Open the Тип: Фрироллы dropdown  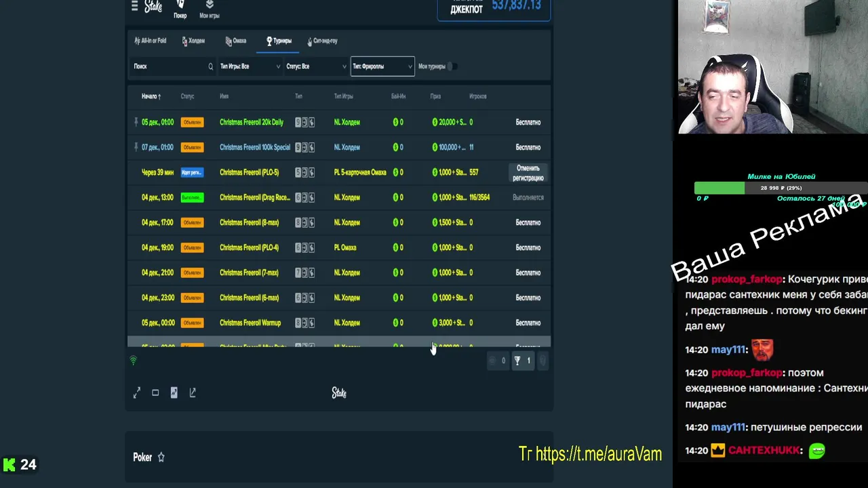[x=382, y=66]
